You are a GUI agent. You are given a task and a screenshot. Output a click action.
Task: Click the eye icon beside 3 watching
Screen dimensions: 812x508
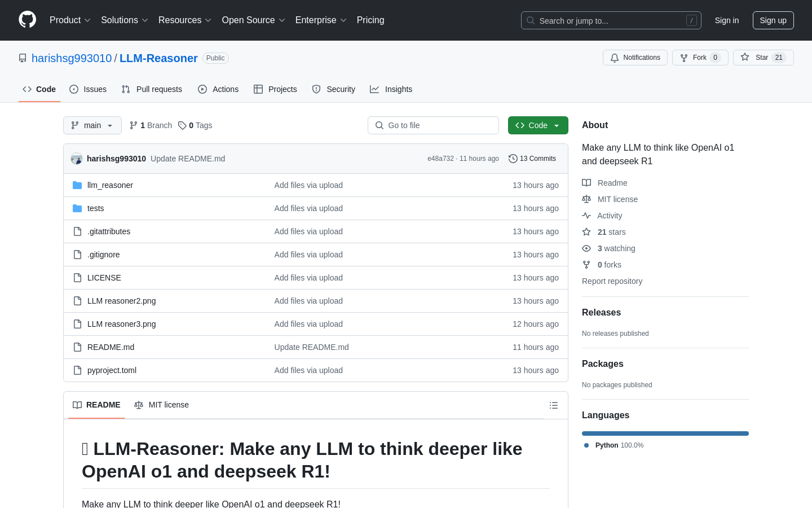click(x=586, y=248)
